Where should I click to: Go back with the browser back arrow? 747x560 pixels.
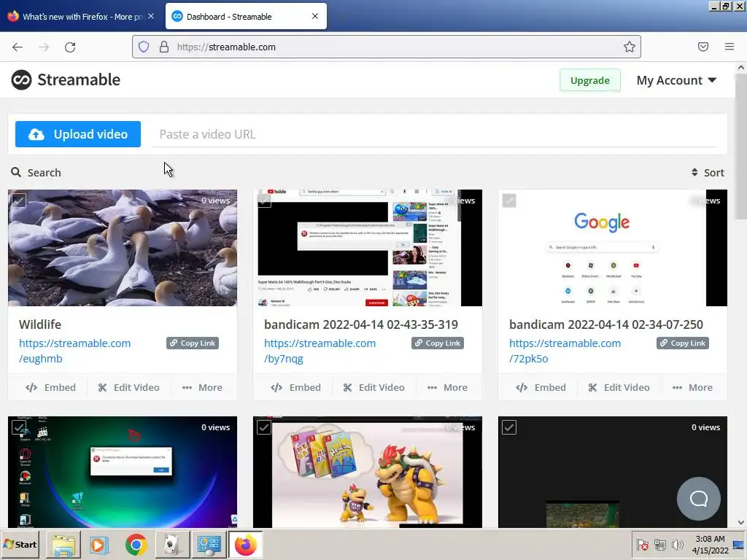click(18, 47)
